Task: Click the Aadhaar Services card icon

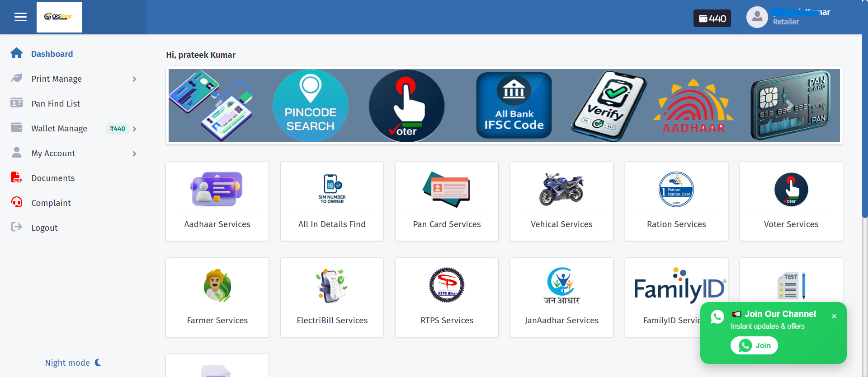Action: coord(217,189)
